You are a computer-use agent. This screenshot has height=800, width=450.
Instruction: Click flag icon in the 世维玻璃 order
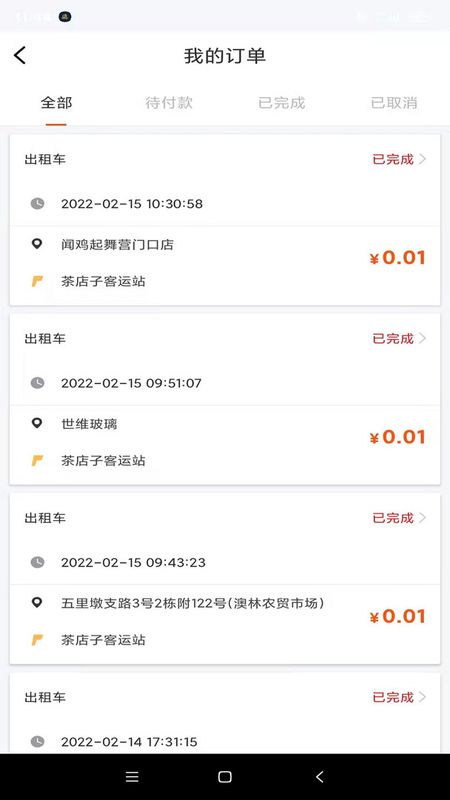(37, 461)
